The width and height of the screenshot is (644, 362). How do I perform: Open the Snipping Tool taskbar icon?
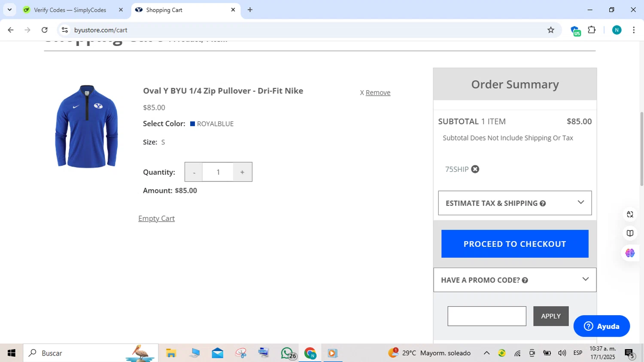tap(241, 353)
